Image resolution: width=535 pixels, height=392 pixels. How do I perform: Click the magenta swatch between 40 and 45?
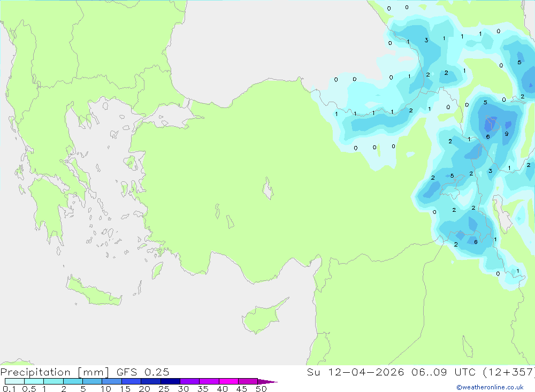(x=228, y=381)
